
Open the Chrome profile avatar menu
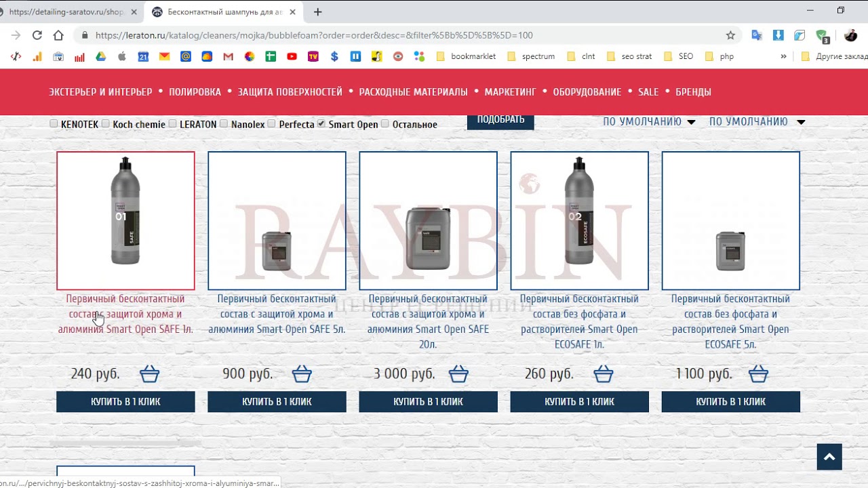click(x=850, y=35)
